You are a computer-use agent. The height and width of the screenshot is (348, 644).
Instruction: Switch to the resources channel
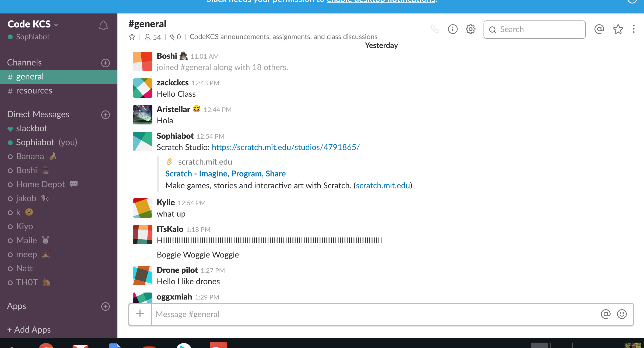point(34,91)
